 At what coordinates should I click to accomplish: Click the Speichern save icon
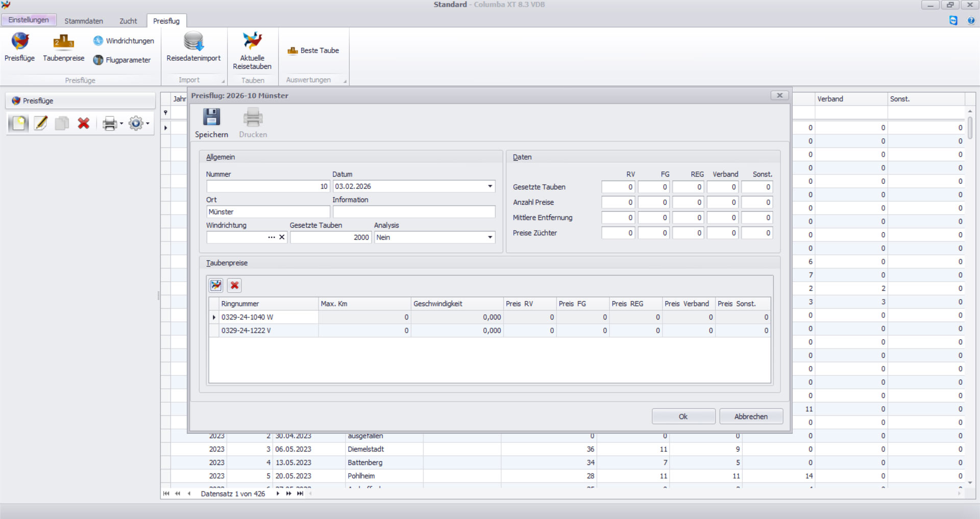[211, 118]
